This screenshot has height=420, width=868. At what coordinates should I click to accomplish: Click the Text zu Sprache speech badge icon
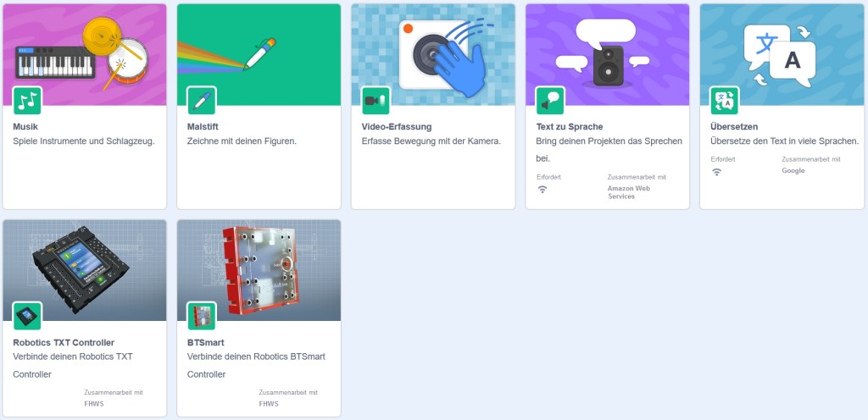[550, 101]
